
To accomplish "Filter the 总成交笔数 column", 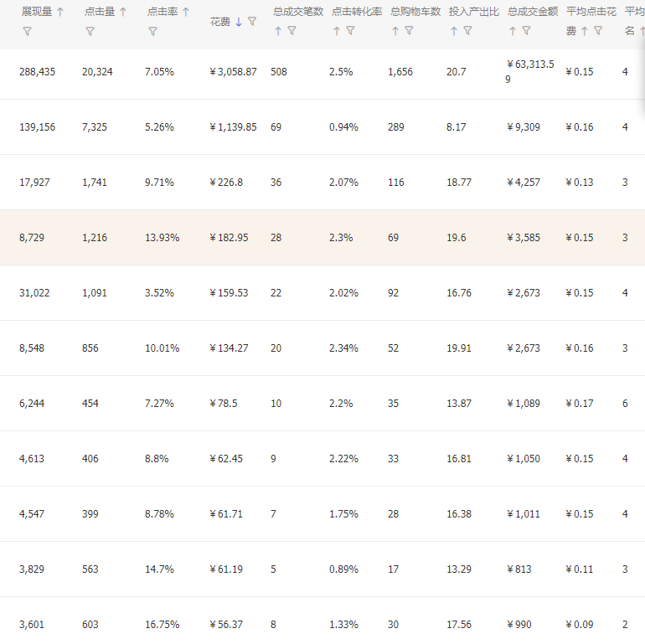I will point(292,30).
